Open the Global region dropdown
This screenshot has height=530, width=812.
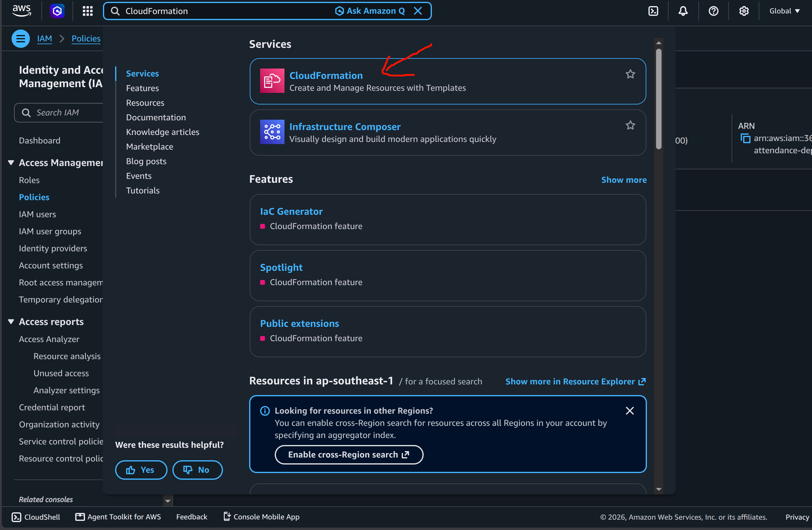[x=784, y=11]
